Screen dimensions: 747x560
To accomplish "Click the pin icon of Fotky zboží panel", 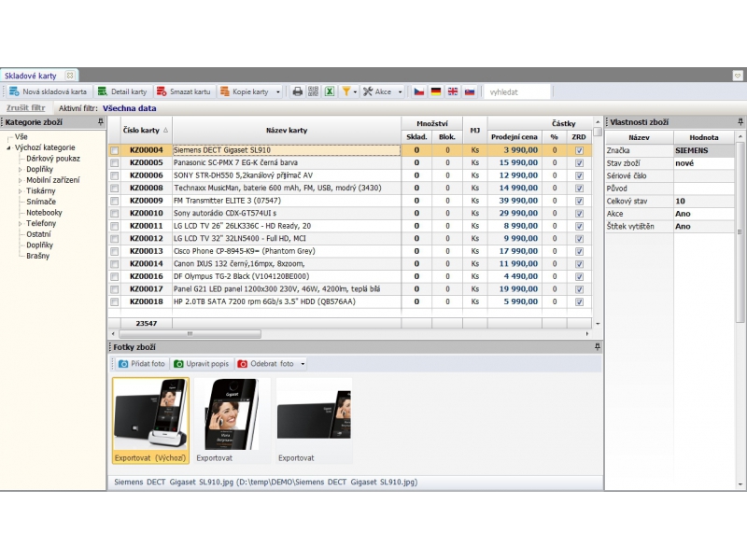I will pyautogui.click(x=597, y=346).
